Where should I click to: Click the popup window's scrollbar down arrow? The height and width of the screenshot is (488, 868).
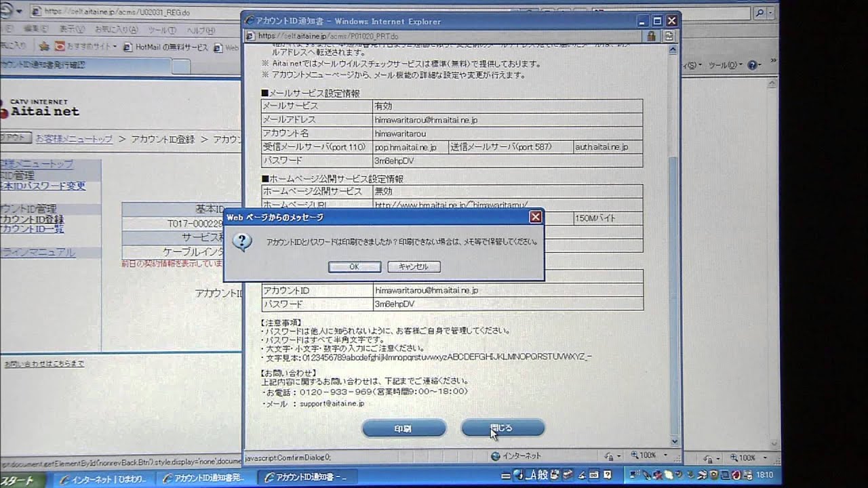(x=673, y=442)
